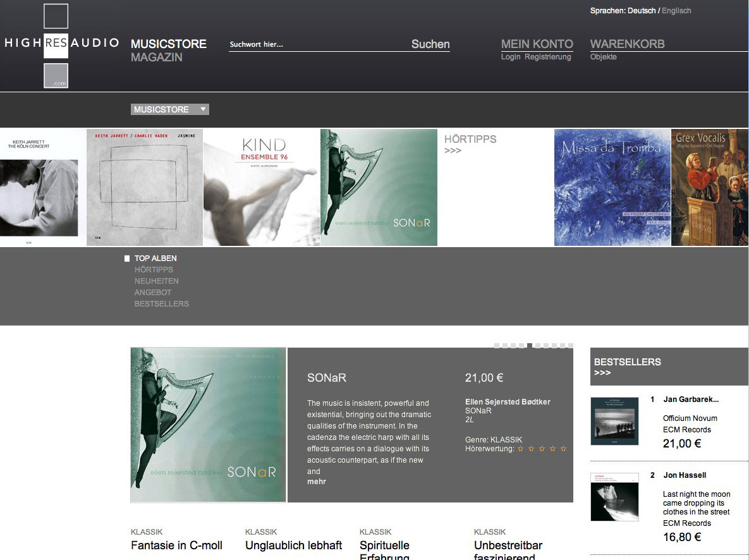Click the middle rating star for SONaR
749x560 pixels.
[540, 449]
